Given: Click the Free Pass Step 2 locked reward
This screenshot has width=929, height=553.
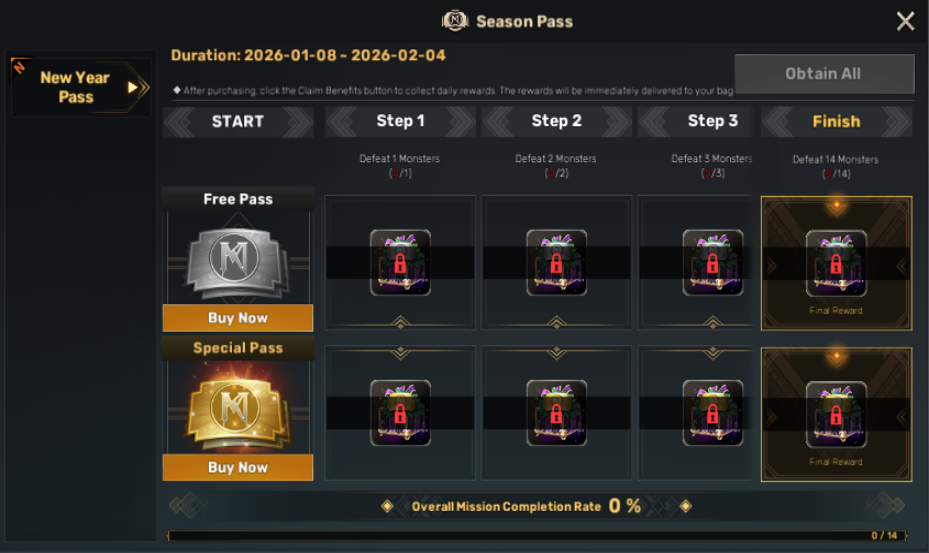Looking at the screenshot, I should click(x=556, y=263).
